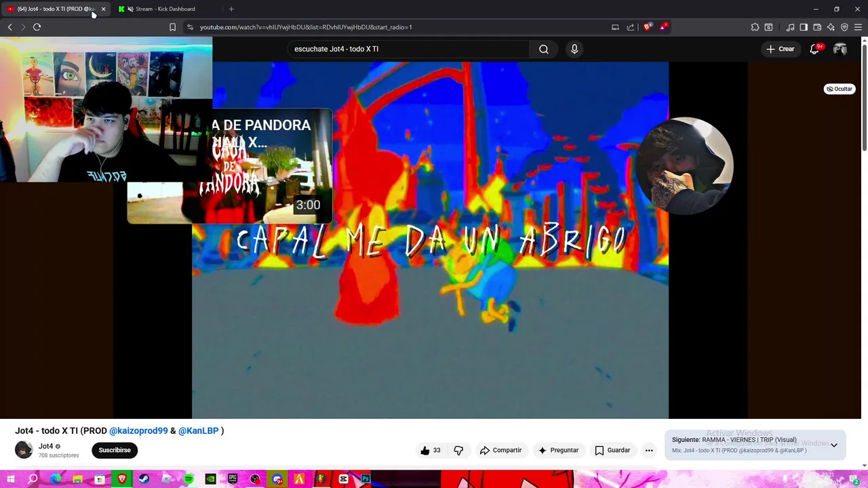Open browser extensions puzzle icon
The height and width of the screenshot is (488, 868).
[x=755, y=27]
